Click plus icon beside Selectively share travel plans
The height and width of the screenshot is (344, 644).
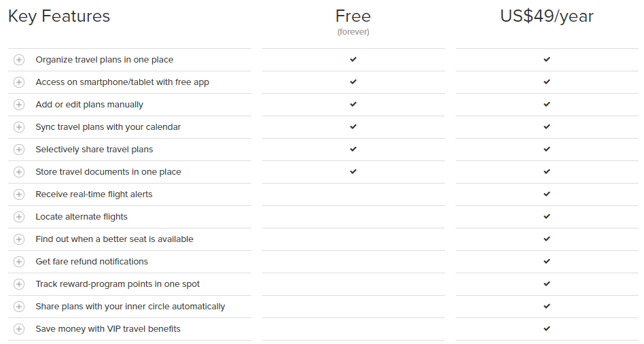coord(19,150)
